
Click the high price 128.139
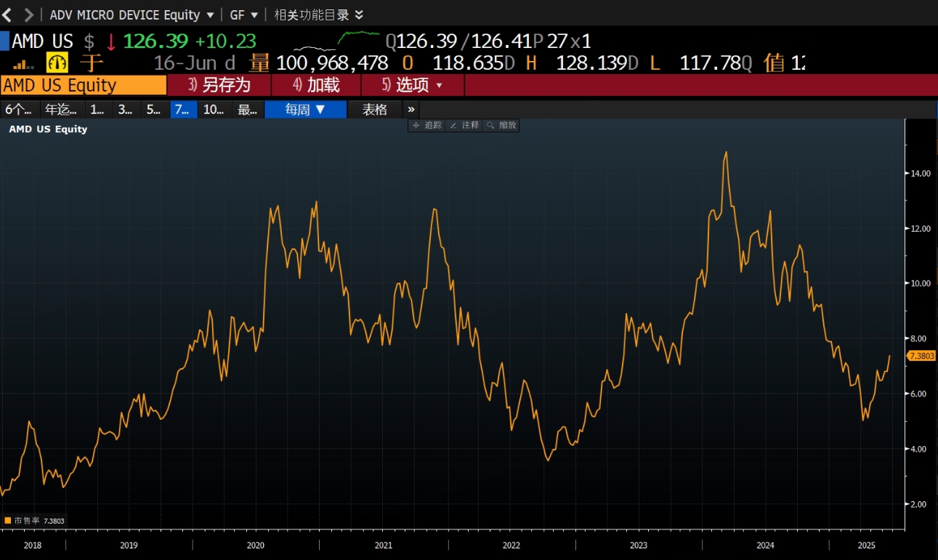click(x=592, y=63)
